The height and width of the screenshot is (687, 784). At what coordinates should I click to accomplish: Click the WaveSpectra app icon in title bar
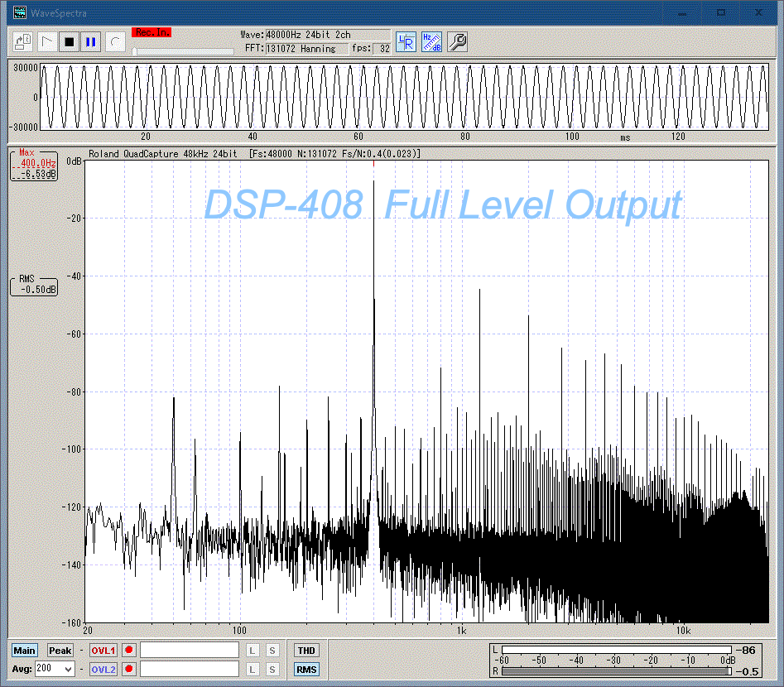click(x=20, y=12)
